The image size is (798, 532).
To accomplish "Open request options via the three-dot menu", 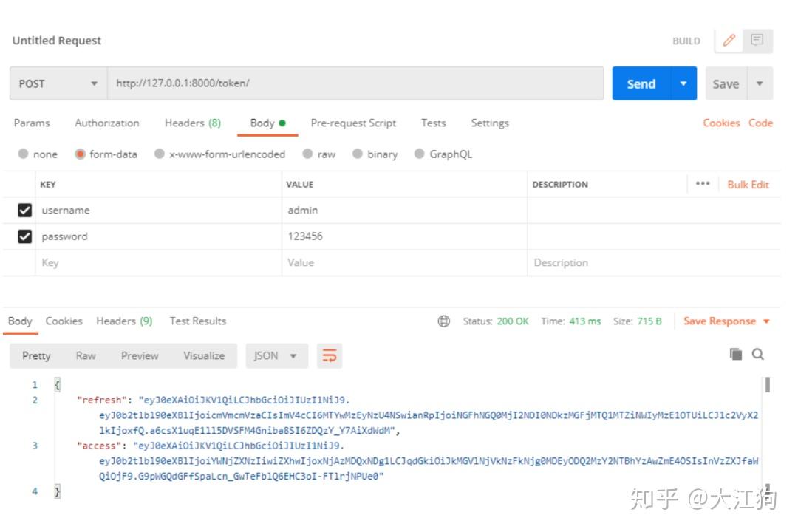I will (702, 184).
